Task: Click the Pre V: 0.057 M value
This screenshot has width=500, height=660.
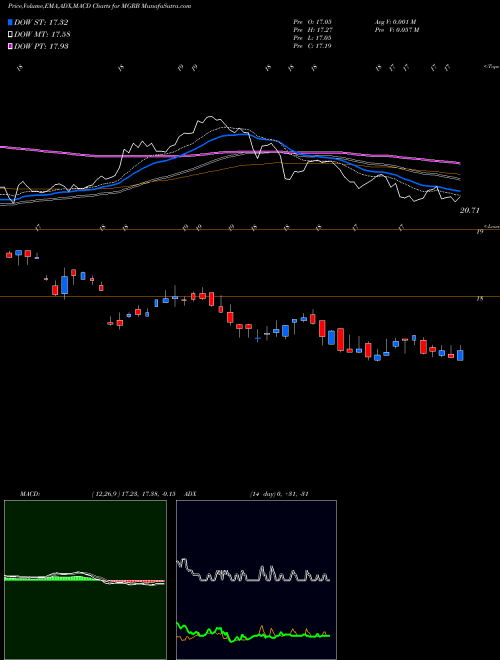Action: pos(396,29)
